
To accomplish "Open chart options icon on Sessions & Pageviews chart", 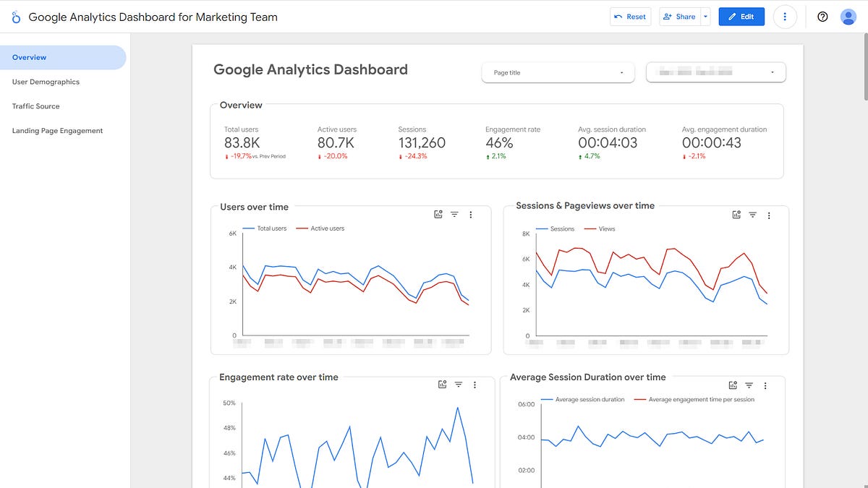I will pyautogui.click(x=736, y=215).
